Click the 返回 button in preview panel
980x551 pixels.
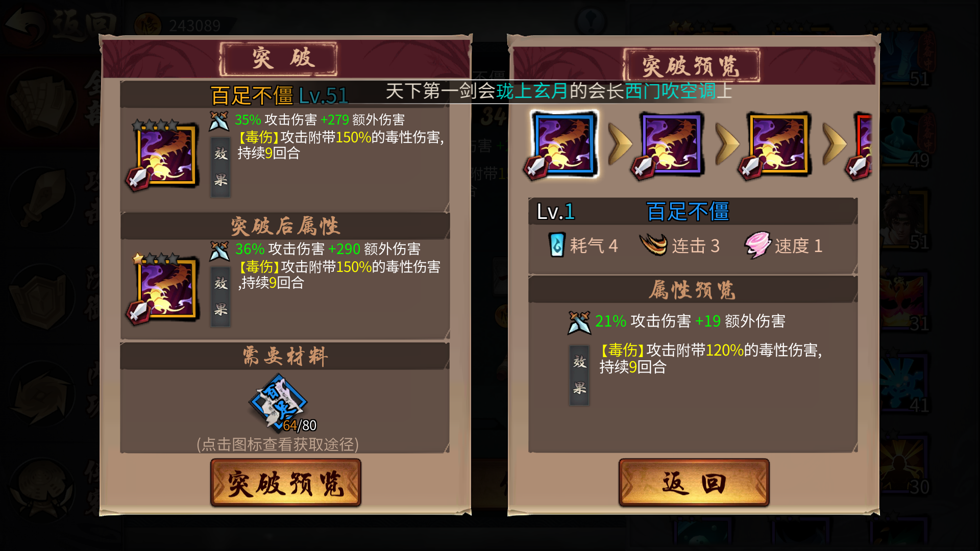click(x=694, y=483)
